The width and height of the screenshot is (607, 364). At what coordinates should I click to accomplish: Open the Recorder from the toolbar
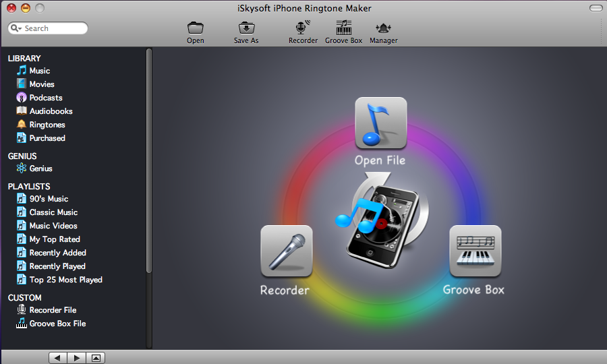pyautogui.click(x=303, y=28)
